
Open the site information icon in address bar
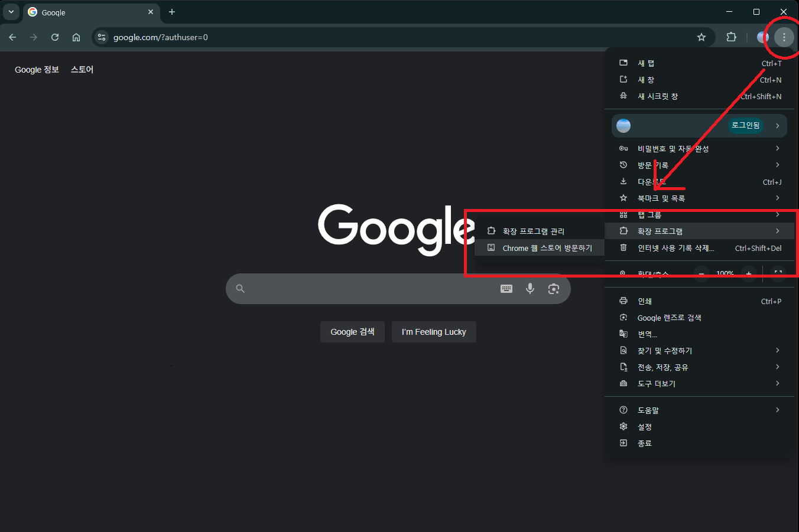click(x=102, y=37)
